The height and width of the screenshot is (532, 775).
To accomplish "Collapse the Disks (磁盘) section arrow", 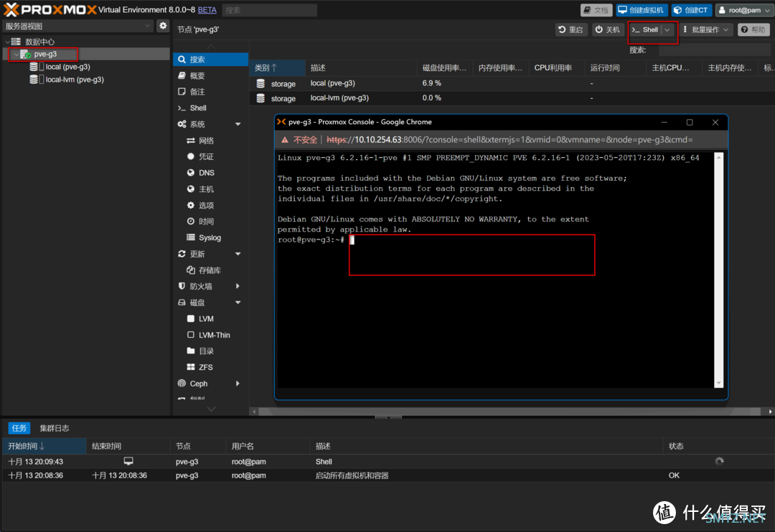I will [238, 303].
